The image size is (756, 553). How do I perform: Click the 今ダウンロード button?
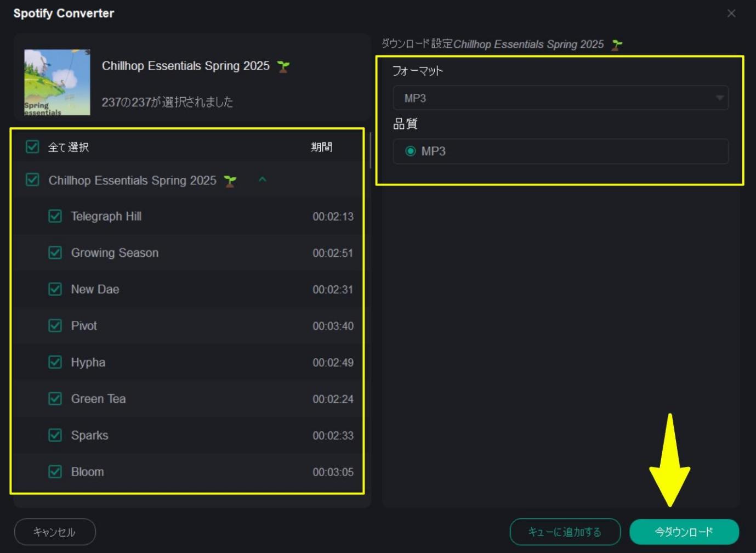click(684, 532)
